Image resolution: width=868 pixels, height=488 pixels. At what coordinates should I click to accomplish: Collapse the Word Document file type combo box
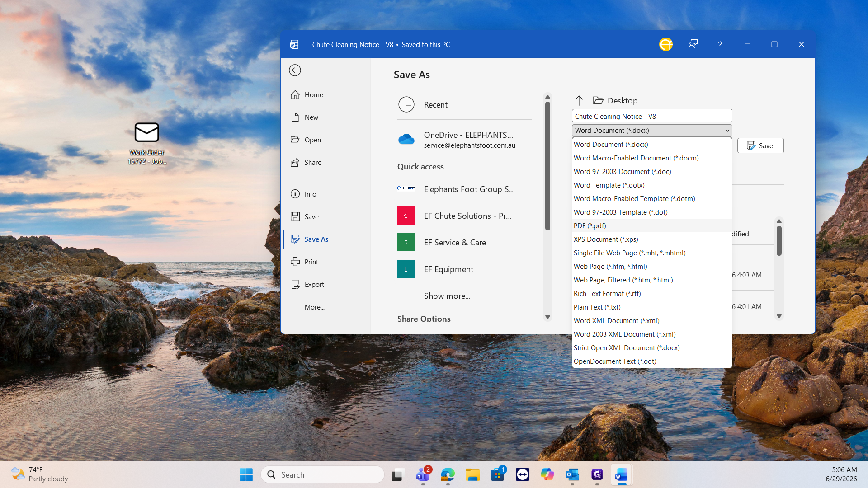(651, 130)
